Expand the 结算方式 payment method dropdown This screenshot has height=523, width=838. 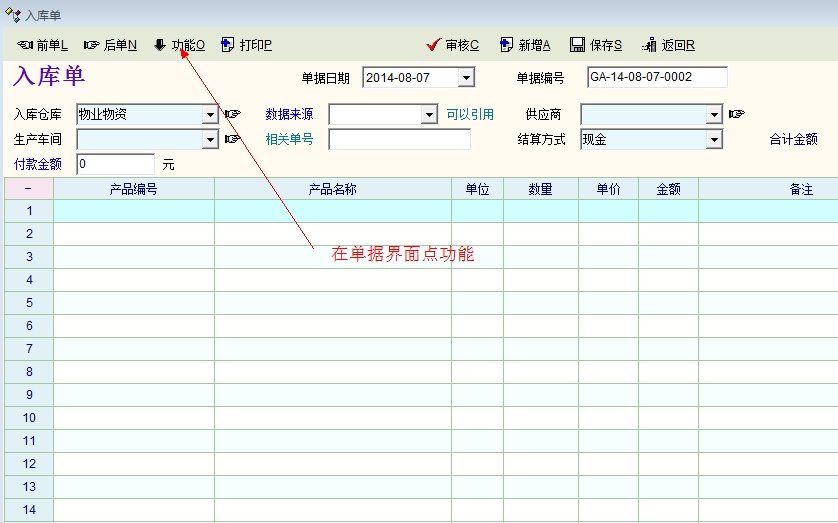pos(714,139)
